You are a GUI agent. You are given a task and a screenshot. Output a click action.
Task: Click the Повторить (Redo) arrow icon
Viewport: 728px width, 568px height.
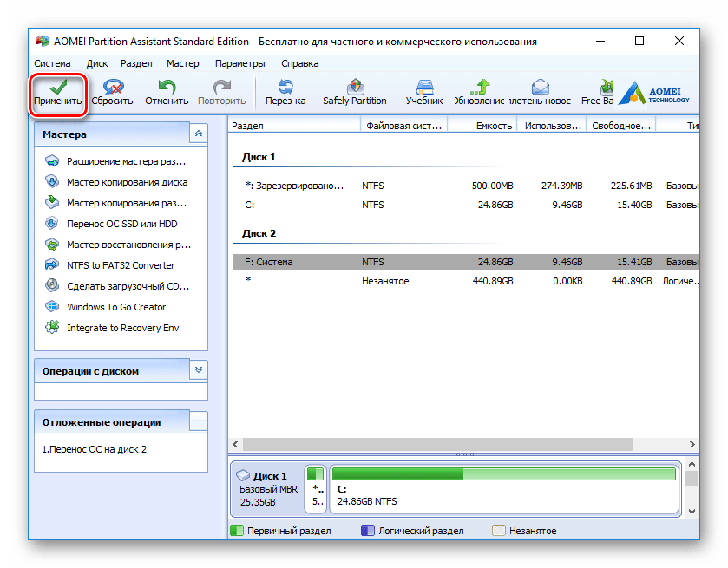[x=222, y=87]
